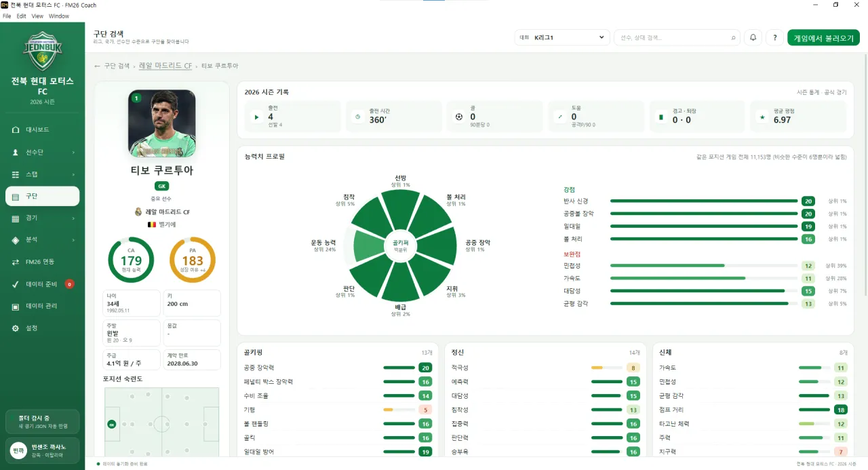The height and width of the screenshot is (470, 868).
Task: Go back to 구단 검색 breadcrumb
Action: [117, 66]
